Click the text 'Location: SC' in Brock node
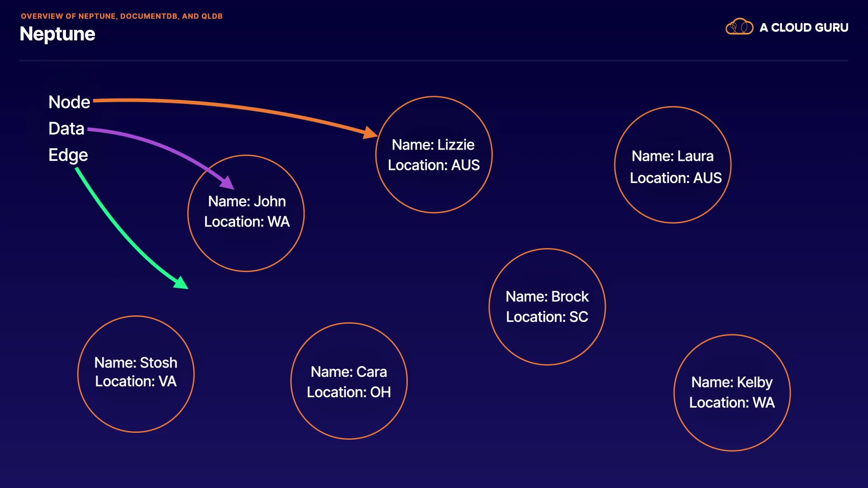The height and width of the screenshot is (488, 868). coord(547,317)
